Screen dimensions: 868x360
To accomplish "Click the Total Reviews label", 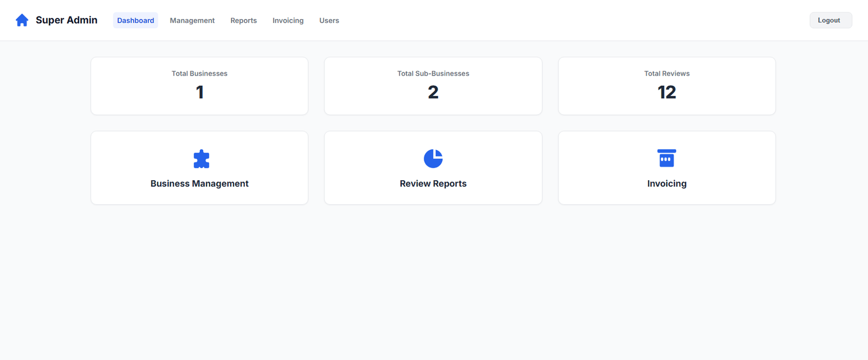I will [x=667, y=73].
